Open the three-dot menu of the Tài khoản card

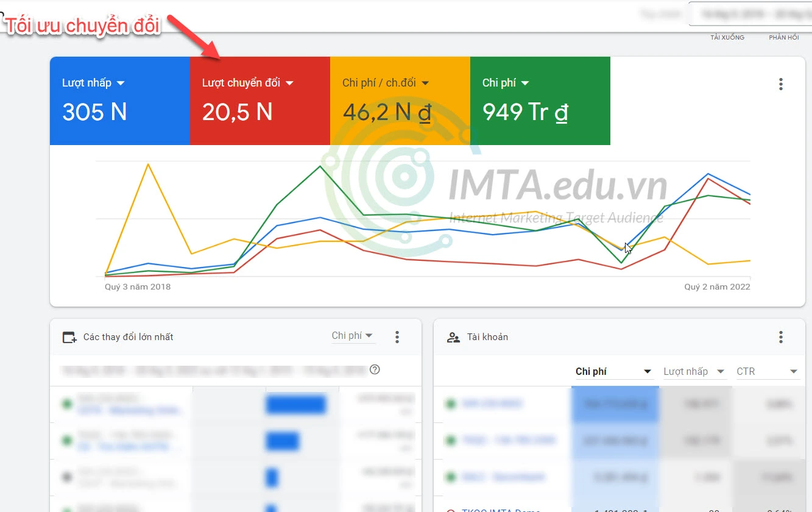(781, 337)
